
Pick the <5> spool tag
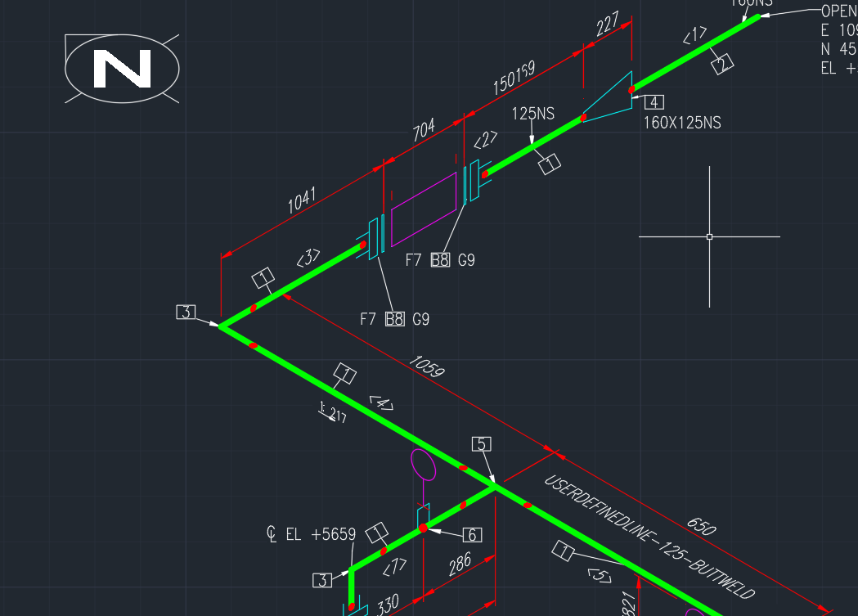pos(600,576)
